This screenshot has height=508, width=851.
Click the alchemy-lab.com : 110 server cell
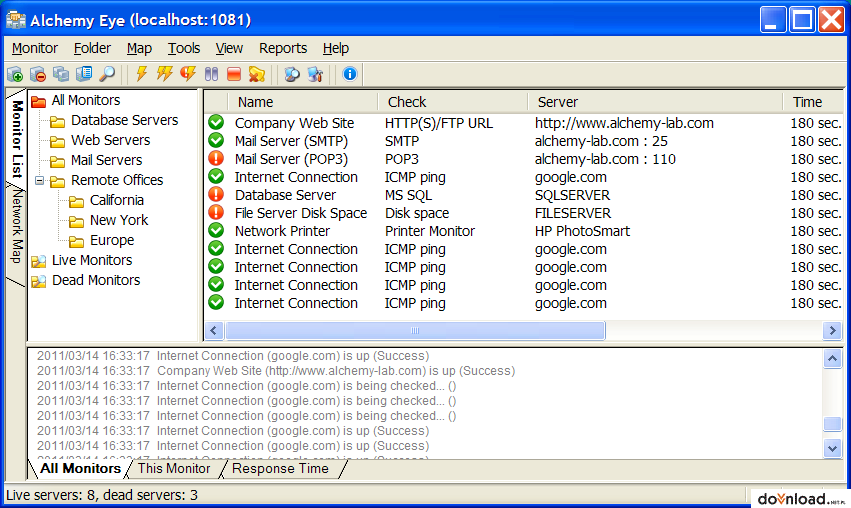coord(605,159)
